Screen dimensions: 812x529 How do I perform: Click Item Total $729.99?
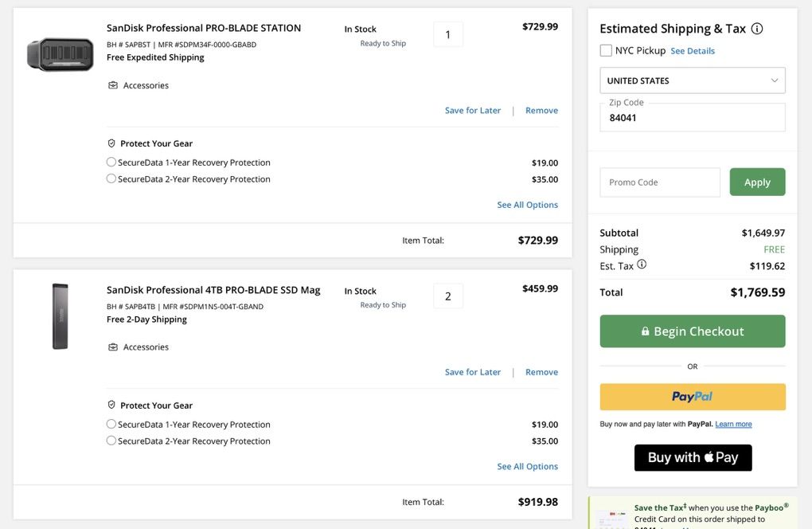click(x=537, y=241)
